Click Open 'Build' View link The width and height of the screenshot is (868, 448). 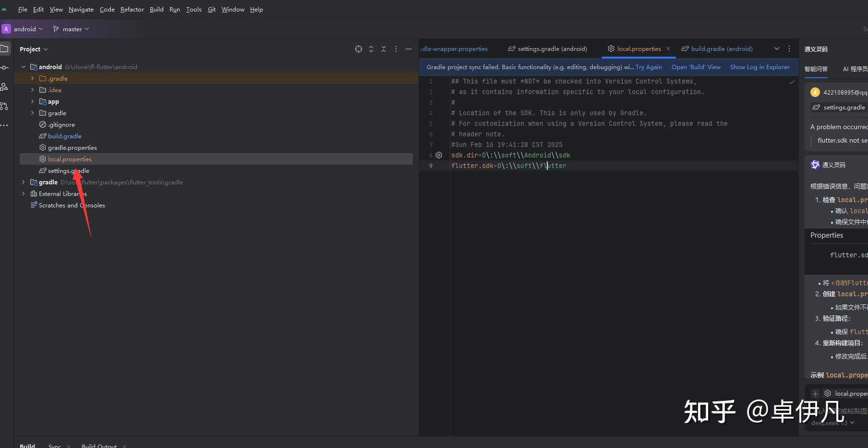pos(696,67)
